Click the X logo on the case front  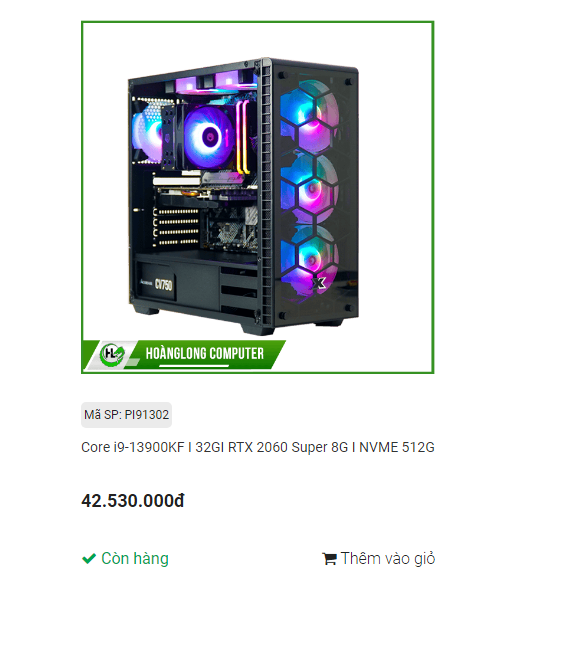319,283
